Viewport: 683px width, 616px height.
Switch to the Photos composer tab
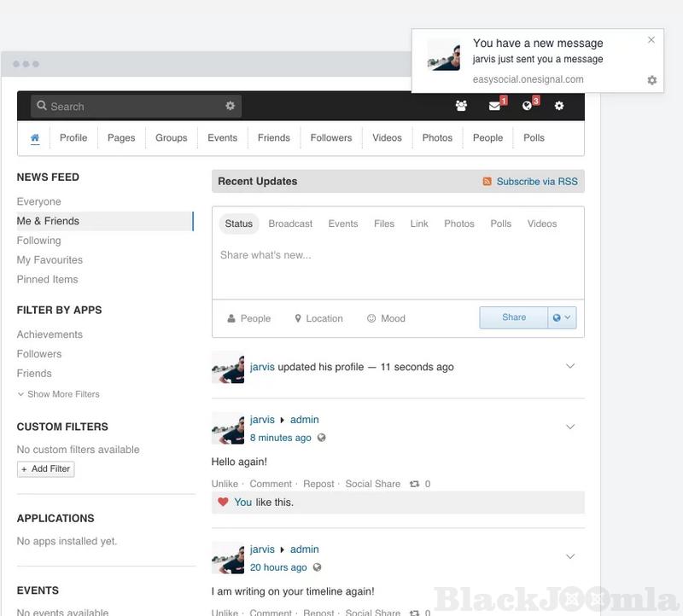click(458, 224)
